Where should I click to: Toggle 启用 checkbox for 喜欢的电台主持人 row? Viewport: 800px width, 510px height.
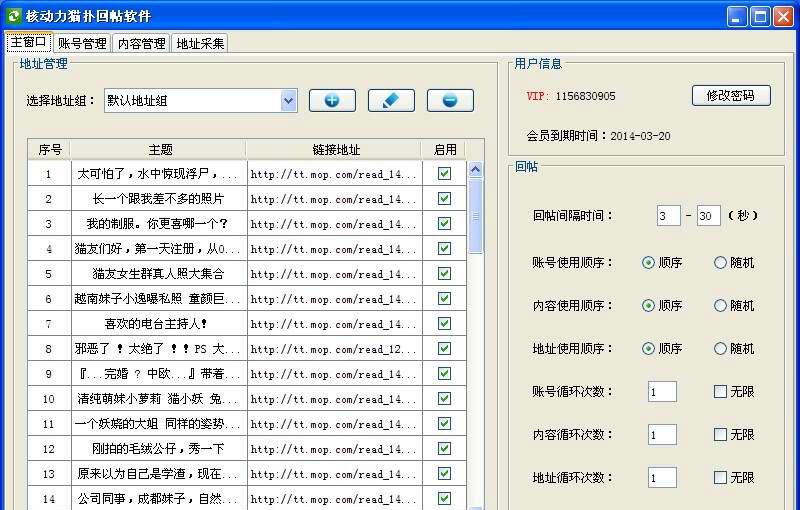[x=444, y=324]
